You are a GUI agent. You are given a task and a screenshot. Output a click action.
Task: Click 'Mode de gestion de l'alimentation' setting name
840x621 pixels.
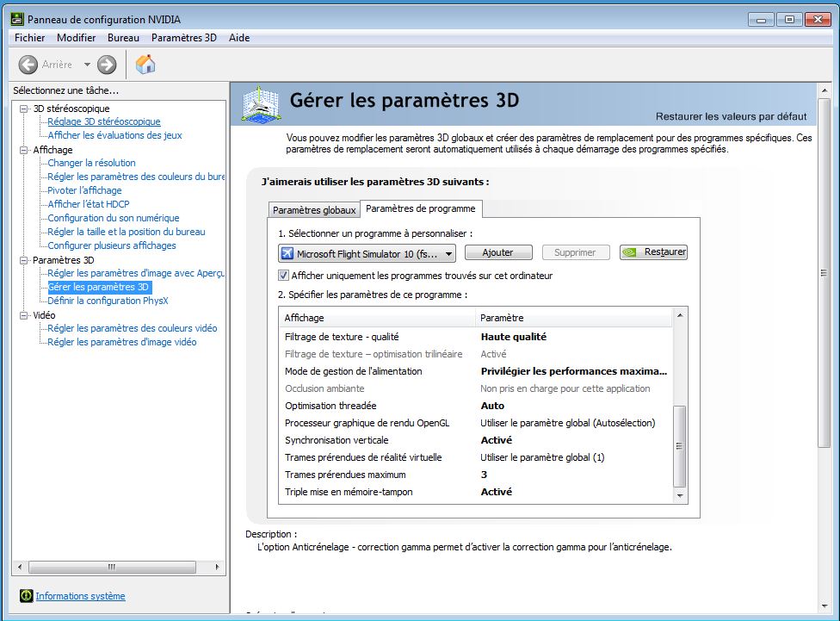(x=354, y=371)
